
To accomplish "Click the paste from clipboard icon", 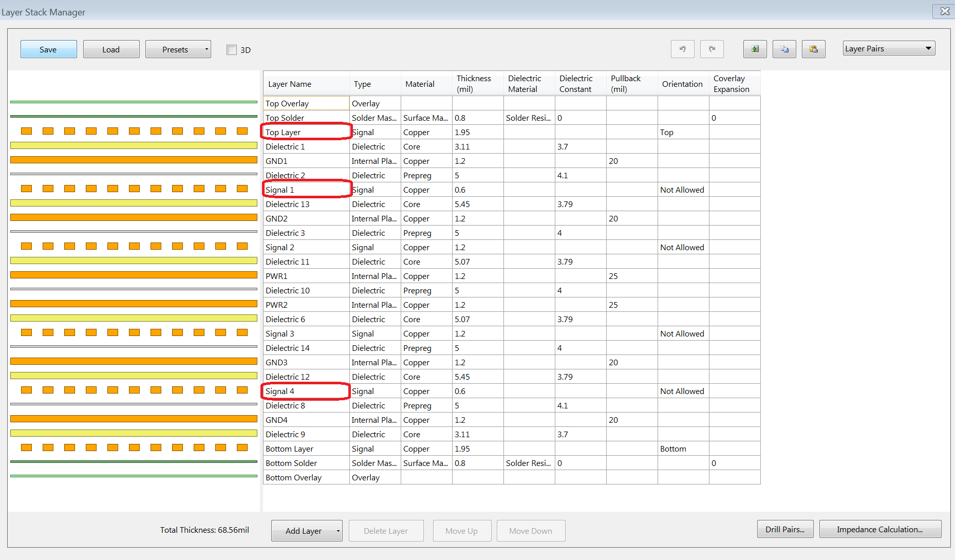I will tap(813, 49).
